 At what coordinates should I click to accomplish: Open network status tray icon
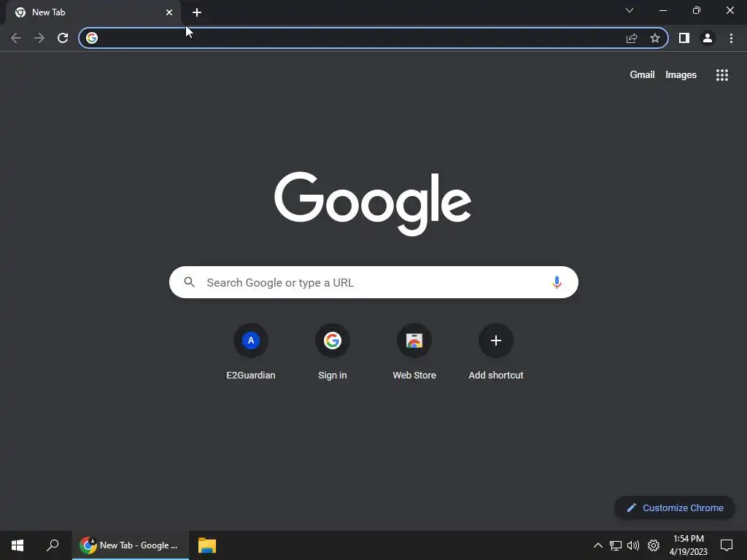pyautogui.click(x=616, y=545)
